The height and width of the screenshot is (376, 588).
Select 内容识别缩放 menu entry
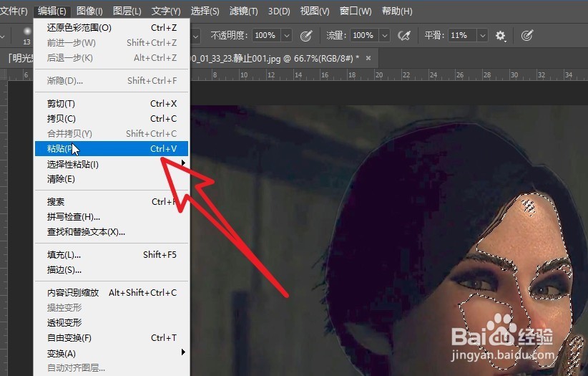pyautogui.click(x=112, y=293)
